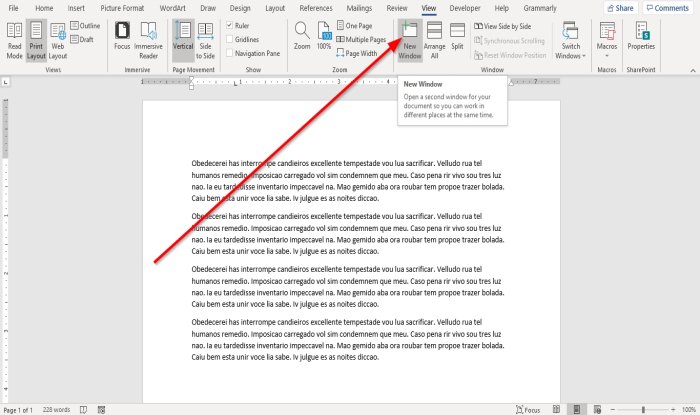Click macro recording icon in status bar
Viewport: 700px width, 415px height.
click(x=101, y=410)
